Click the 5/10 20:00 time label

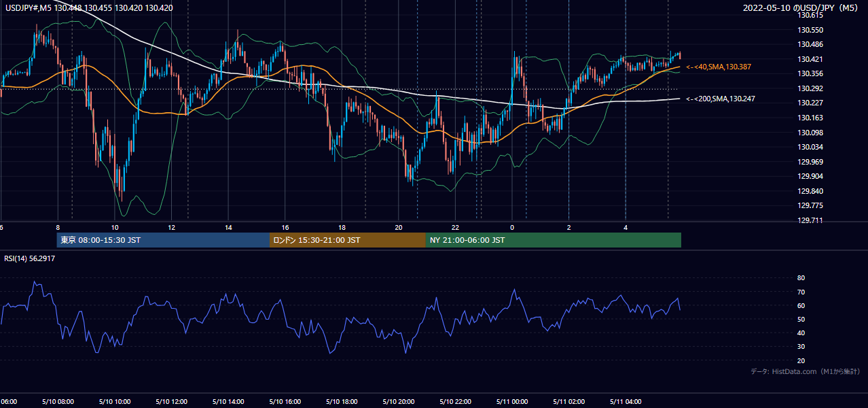pyautogui.click(x=400, y=401)
